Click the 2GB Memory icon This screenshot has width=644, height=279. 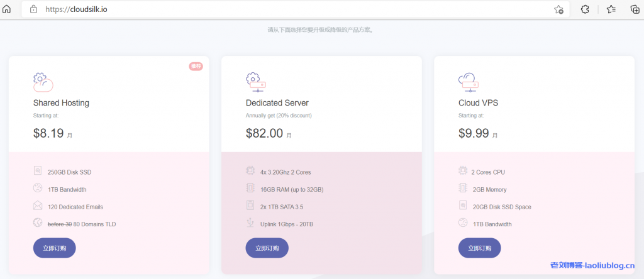pyautogui.click(x=463, y=189)
